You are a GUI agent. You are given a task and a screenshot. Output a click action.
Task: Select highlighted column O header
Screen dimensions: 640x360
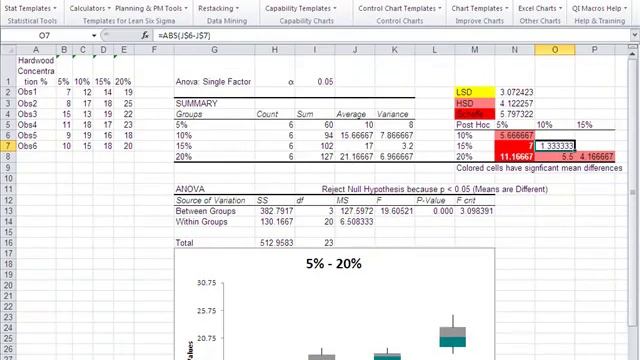tap(555, 50)
